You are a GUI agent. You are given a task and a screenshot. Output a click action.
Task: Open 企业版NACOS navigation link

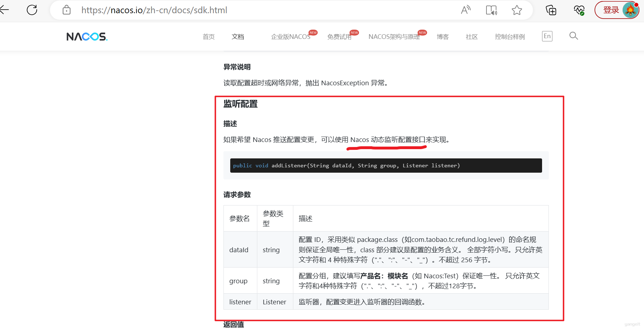click(x=291, y=37)
